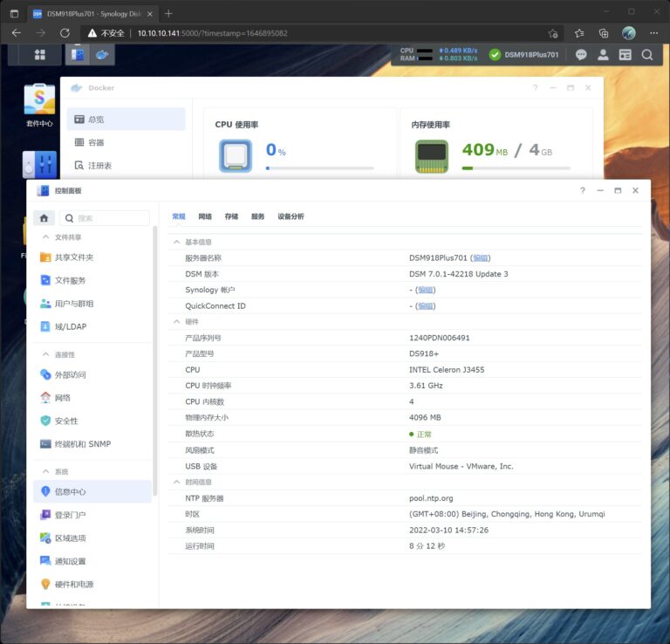Open the user options person icon
The width and height of the screenshot is (670, 644).
click(x=603, y=55)
